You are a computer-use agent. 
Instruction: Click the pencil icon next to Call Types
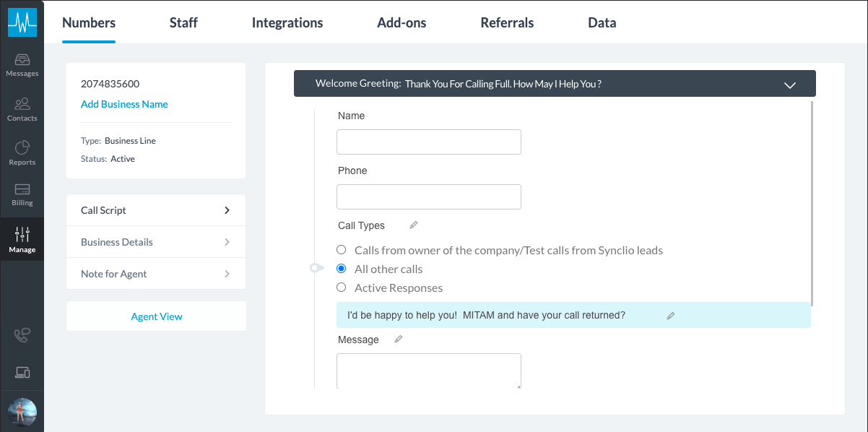(x=412, y=225)
